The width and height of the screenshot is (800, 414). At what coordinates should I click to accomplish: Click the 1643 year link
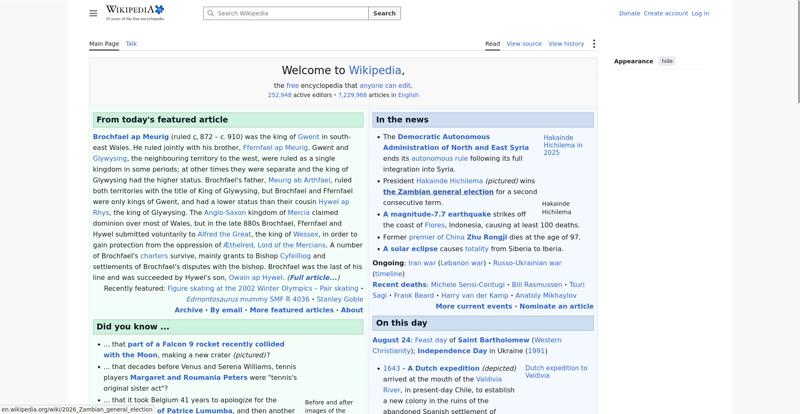click(392, 369)
